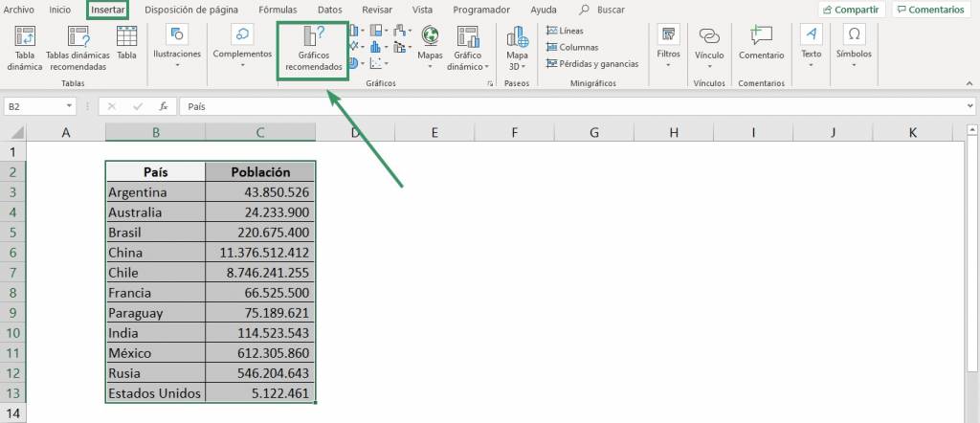Insert a Columnas sparkline

click(x=572, y=47)
